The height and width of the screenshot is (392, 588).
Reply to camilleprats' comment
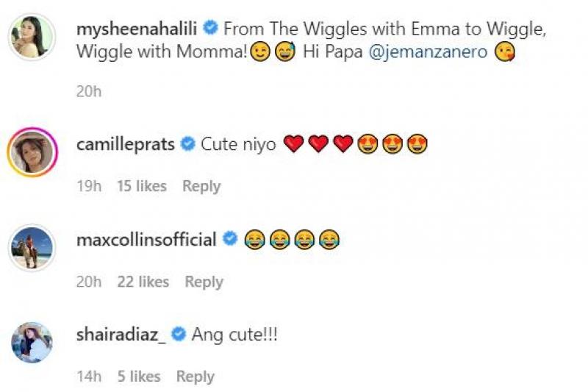point(201,186)
